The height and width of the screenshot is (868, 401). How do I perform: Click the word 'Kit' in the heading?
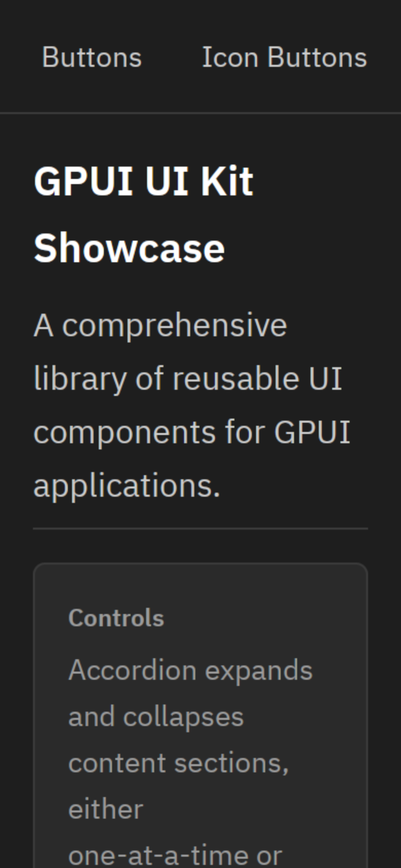tap(227, 181)
